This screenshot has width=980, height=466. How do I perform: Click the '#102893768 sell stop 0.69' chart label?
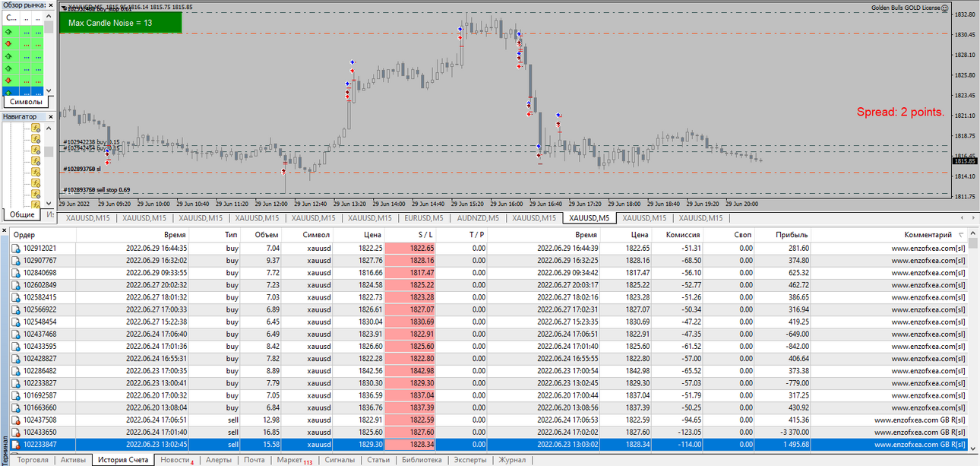pyautogui.click(x=96, y=190)
